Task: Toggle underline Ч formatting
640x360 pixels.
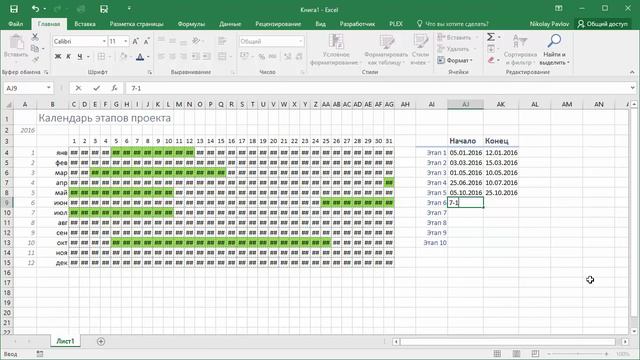Action: point(80,56)
